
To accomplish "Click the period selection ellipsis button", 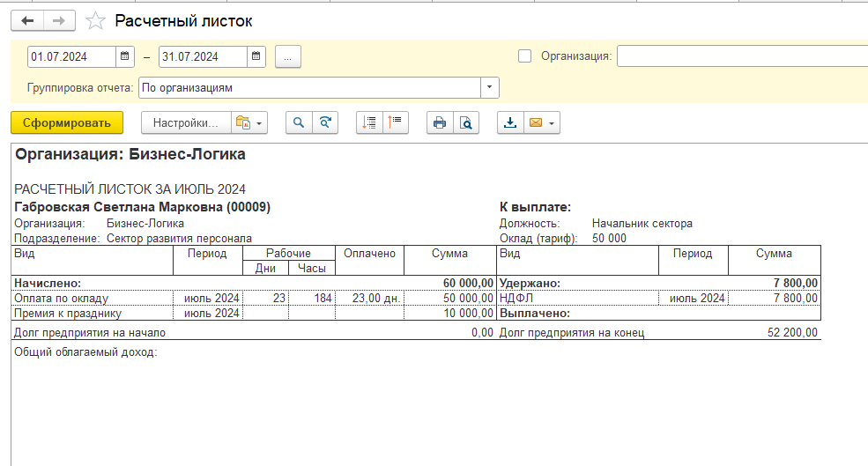I will [x=288, y=56].
